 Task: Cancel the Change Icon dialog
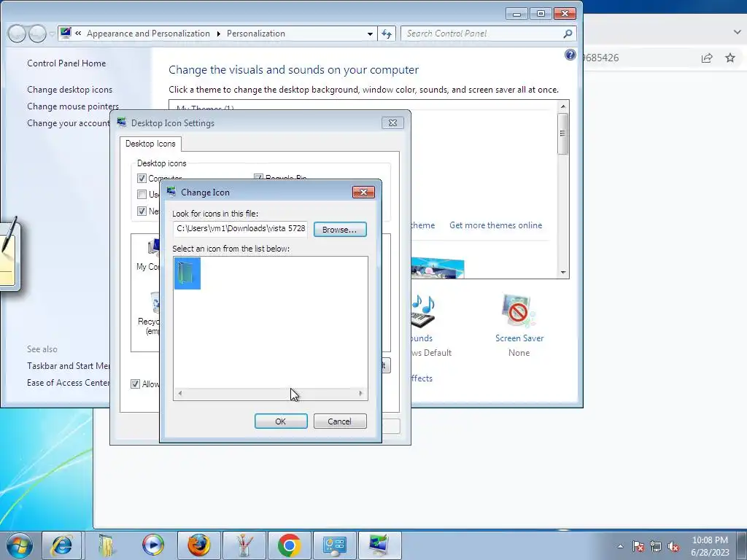pyautogui.click(x=340, y=421)
